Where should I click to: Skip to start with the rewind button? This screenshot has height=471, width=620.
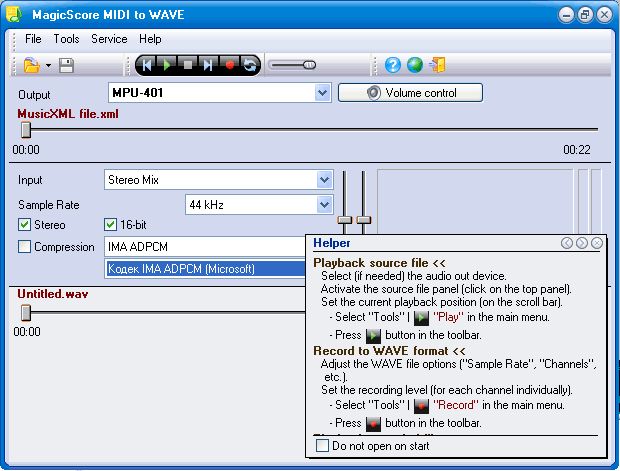point(148,66)
